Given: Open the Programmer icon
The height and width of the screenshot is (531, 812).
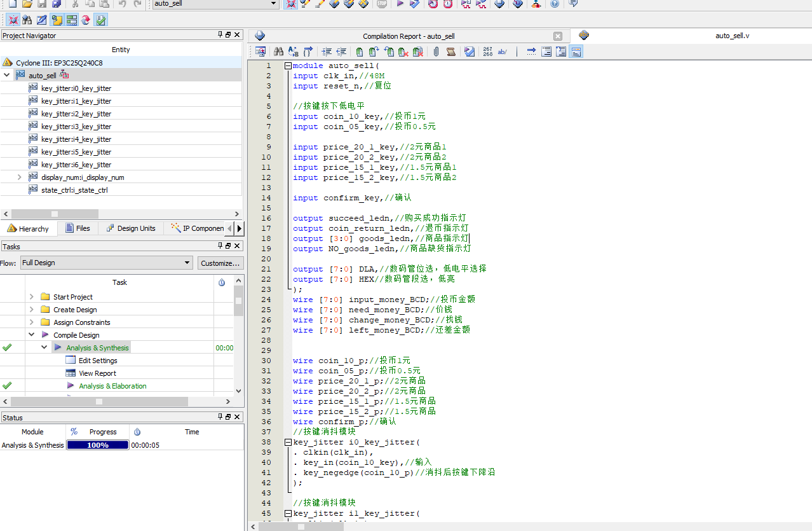Looking at the screenshot, I should [518, 4].
